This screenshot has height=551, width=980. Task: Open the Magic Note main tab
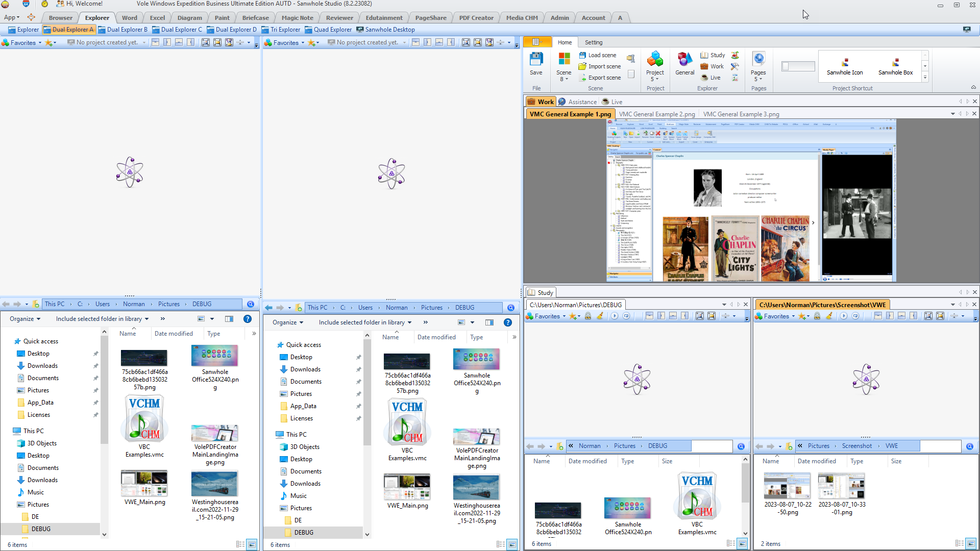[x=297, y=18]
